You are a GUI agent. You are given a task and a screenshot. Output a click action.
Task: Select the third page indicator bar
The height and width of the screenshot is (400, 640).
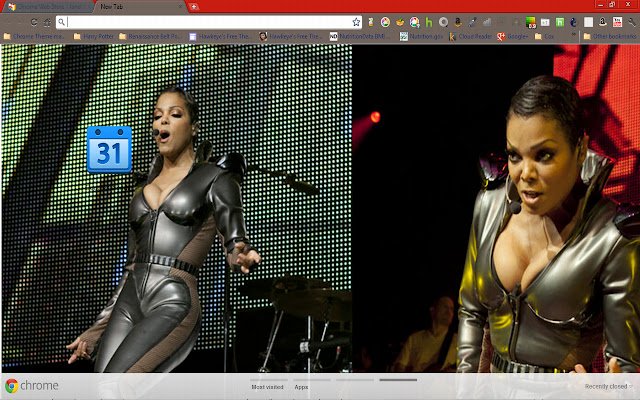pyautogui.click(x=355, y=380)
